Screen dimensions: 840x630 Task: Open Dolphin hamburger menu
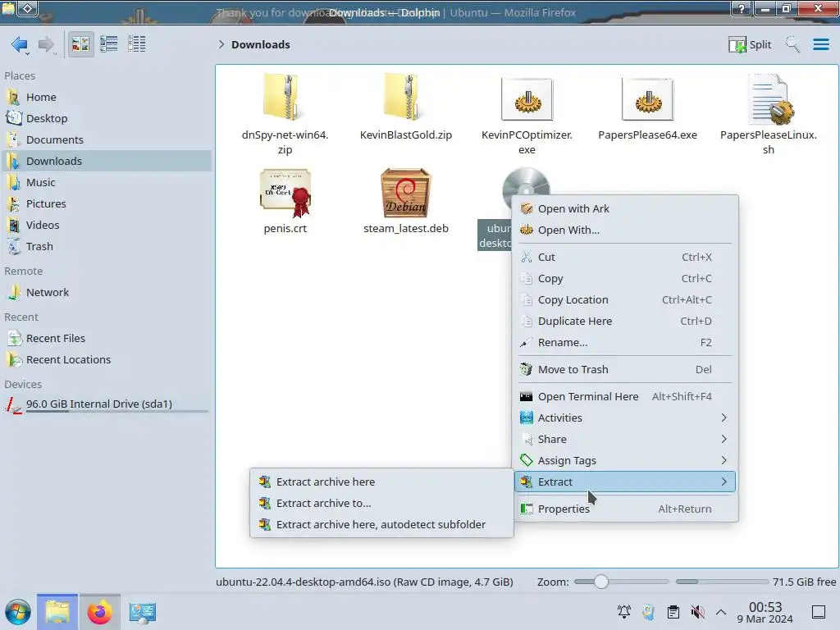(x=820, y=44)
